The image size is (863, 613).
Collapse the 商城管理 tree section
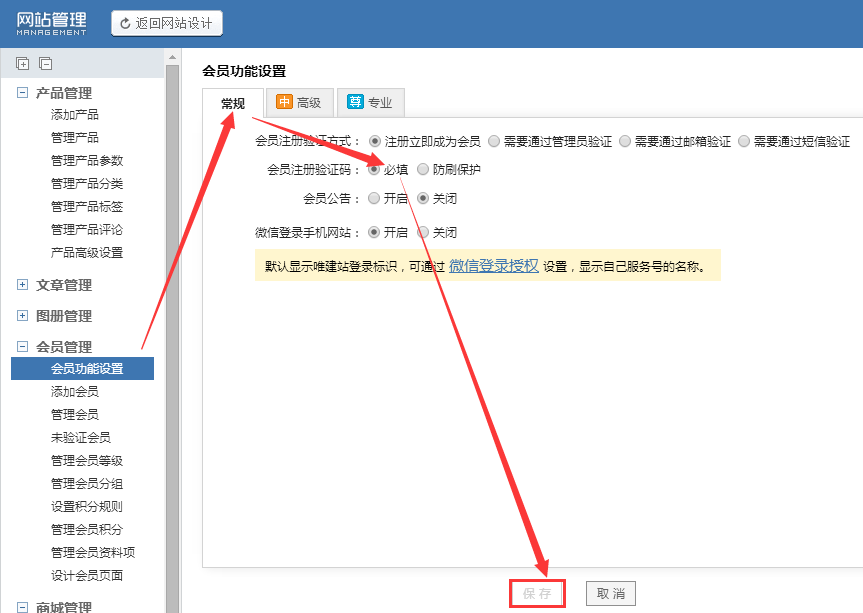(22, 607)
